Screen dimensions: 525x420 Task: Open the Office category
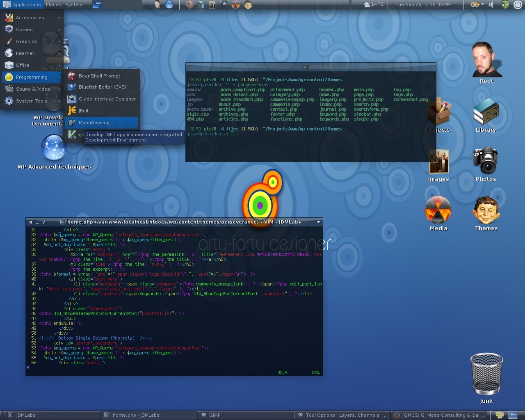click(32, 65)
